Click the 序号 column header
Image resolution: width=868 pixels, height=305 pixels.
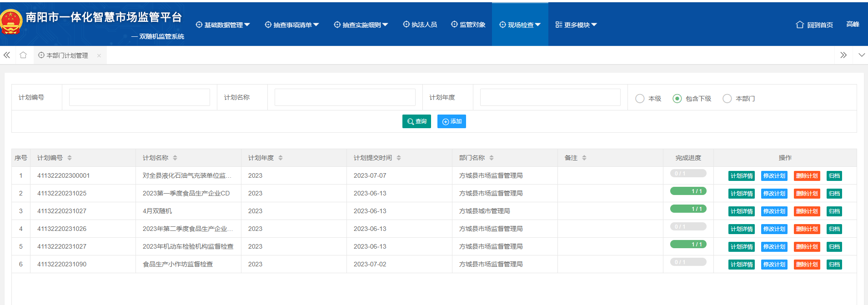[21, 158]
